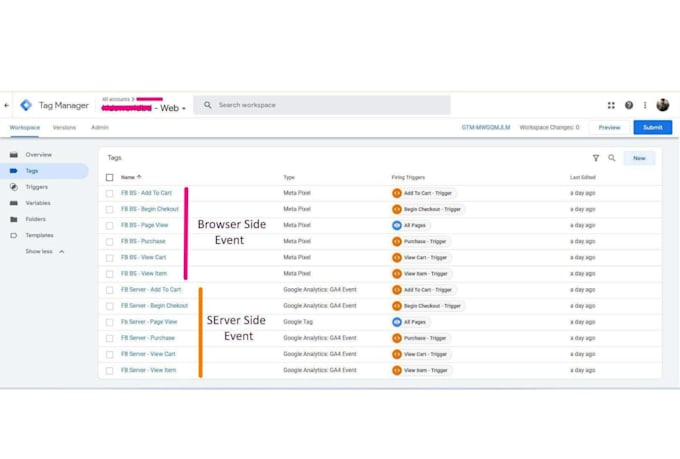680x459 pixels.
Task: Collapse sidebar with Show less chevron
Action: (62, 252)
